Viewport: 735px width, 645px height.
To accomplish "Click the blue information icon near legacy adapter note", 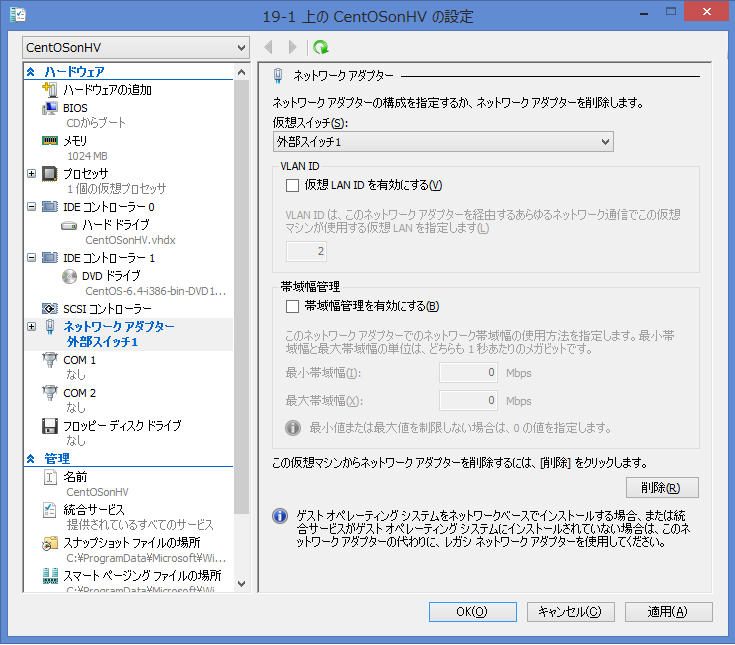I will [x=280, y=516].
